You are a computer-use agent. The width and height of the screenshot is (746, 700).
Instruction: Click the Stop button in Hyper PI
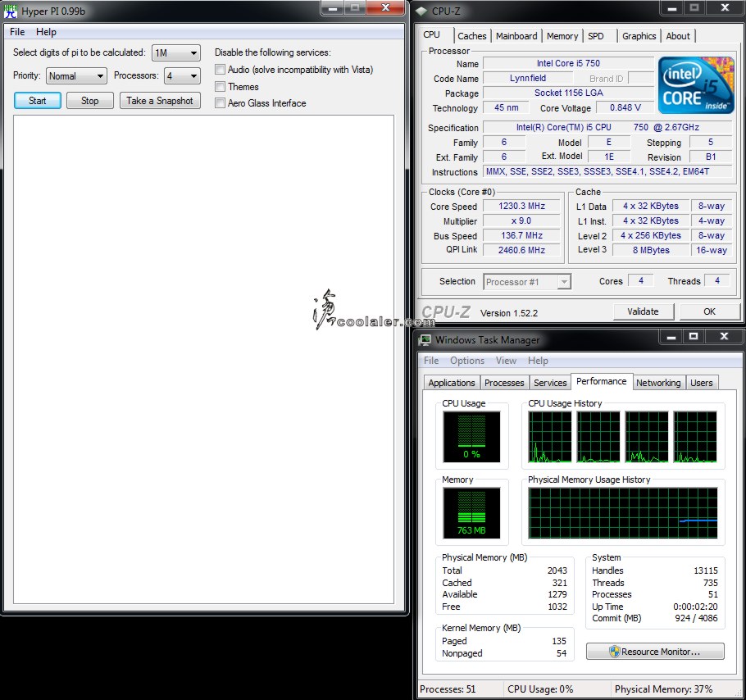coord(90,100)
